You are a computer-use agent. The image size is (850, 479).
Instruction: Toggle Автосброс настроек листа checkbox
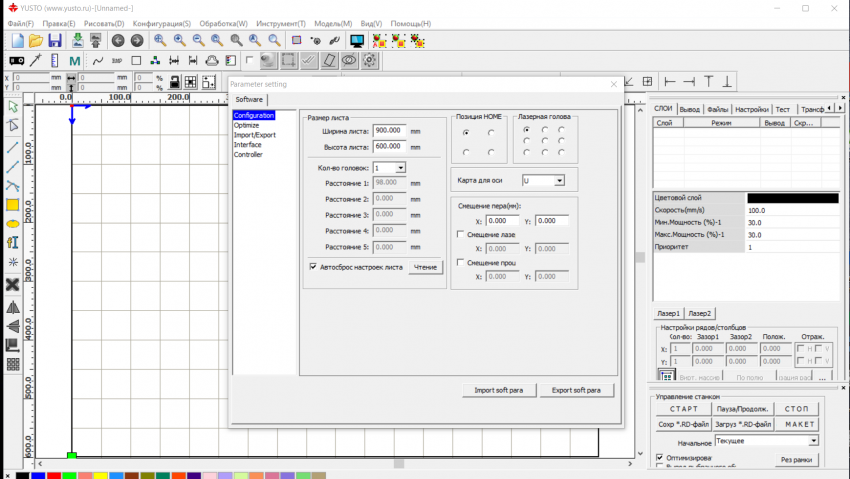(x=313, y=267)
